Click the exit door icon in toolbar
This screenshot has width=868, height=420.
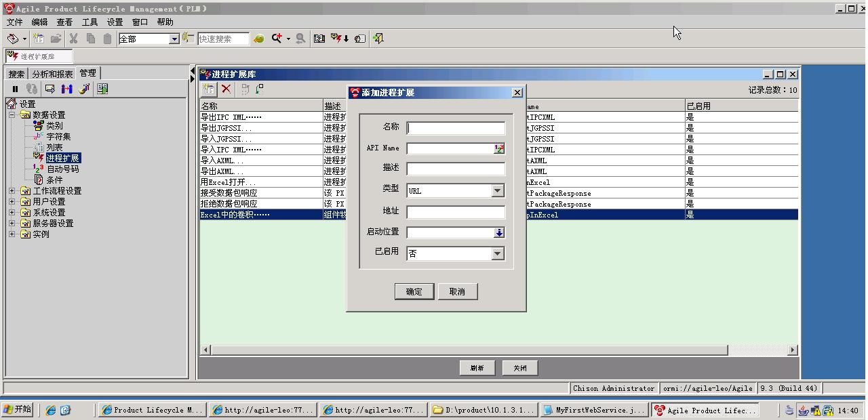pyautogui.click(x=378, y=39)
